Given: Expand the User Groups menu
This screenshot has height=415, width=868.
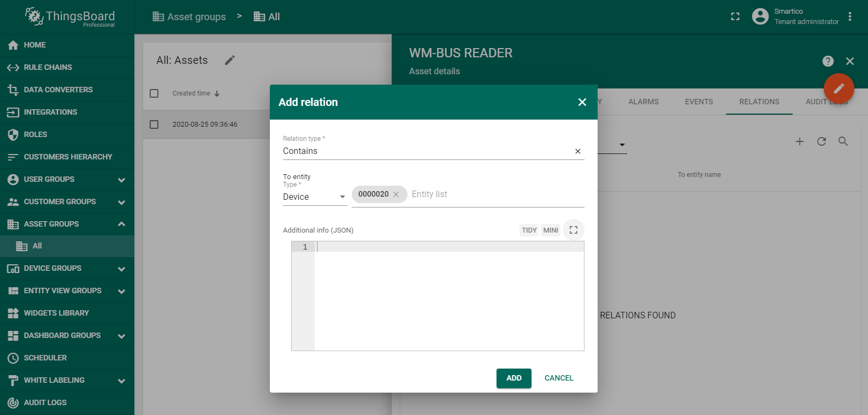Looking at the screenshot, I should click(x=121, y=180).
